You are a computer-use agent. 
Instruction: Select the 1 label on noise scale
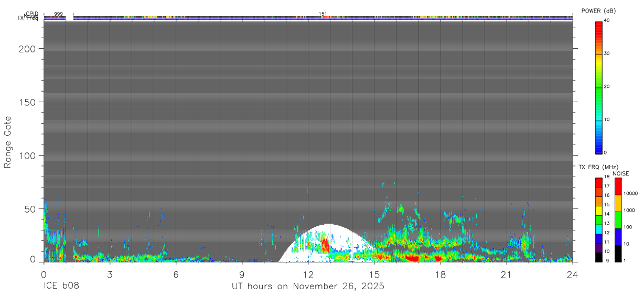tap(625, 260)
